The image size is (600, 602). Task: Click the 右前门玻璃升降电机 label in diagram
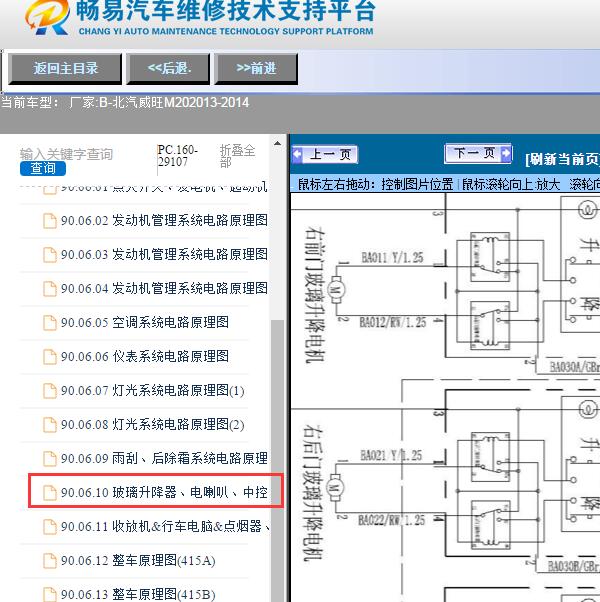[315, 295]
